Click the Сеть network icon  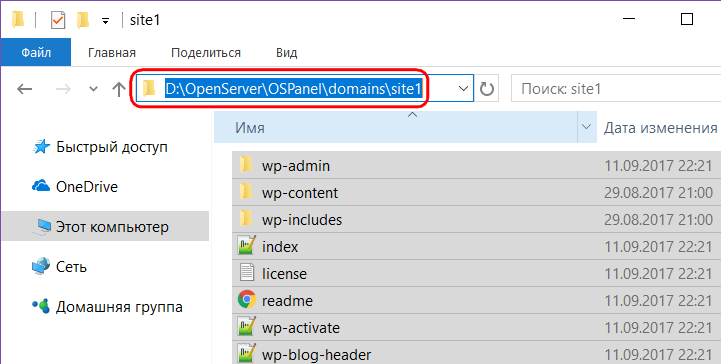[x=41, y=267]
